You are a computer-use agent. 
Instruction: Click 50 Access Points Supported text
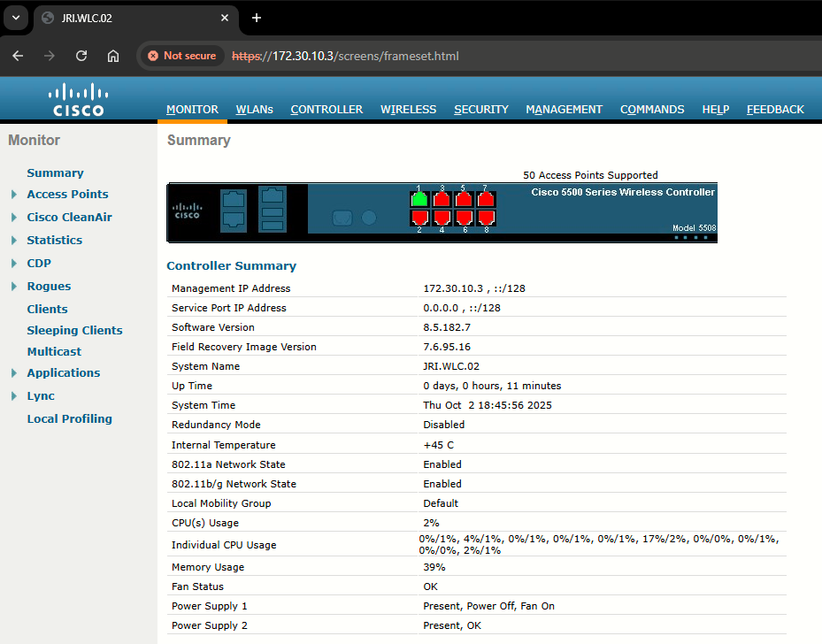click(x=590, y=175)
